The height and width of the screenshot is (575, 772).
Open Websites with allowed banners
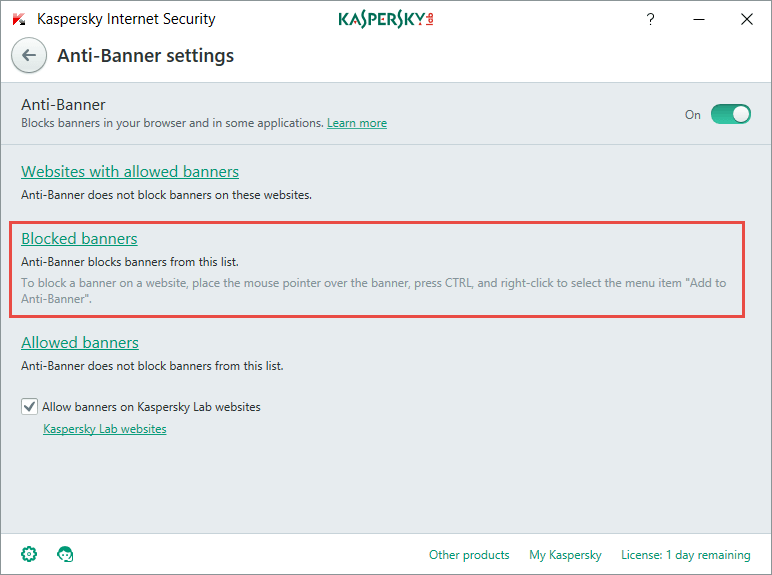[130, 171]
